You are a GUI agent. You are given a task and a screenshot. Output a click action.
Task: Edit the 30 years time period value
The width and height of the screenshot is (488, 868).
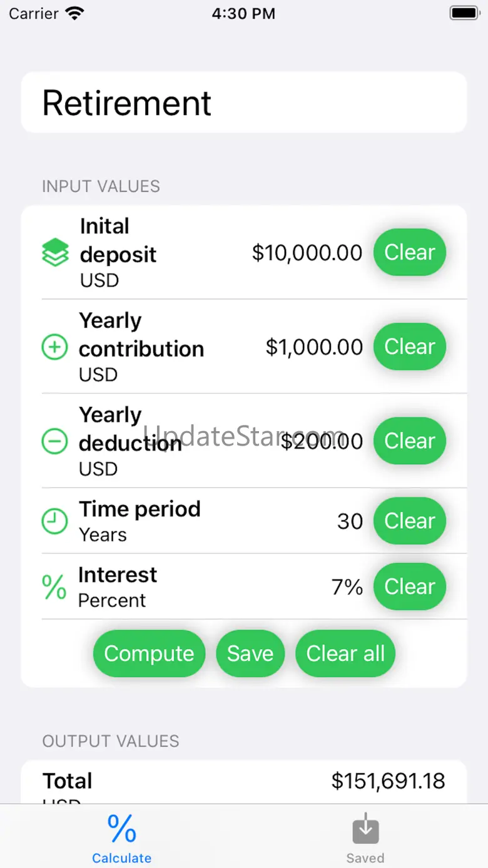350,521
